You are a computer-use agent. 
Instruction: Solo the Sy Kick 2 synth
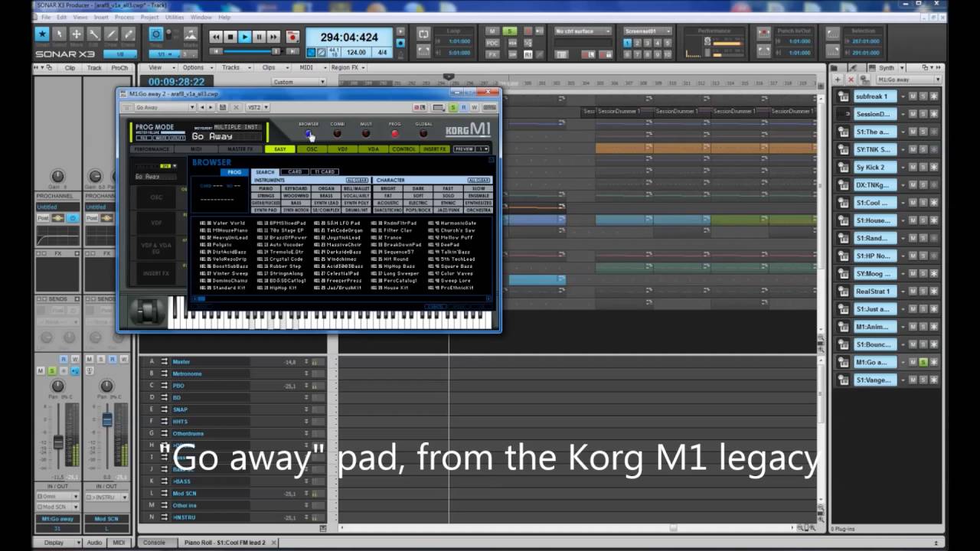pos(923,167)
